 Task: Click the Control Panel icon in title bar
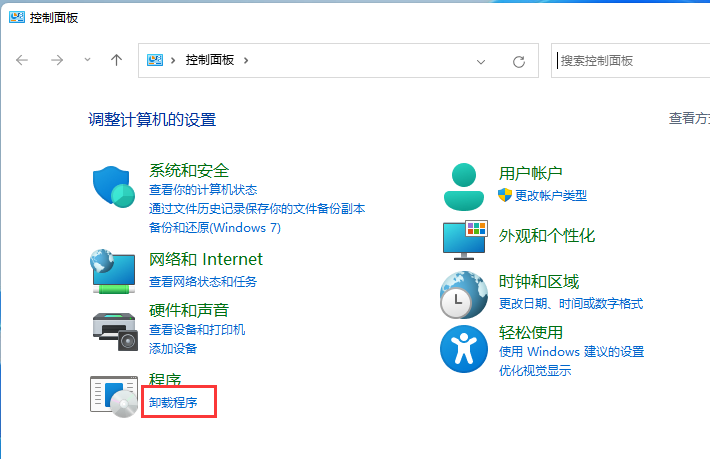pyautogui.click(x=17, y=17)
